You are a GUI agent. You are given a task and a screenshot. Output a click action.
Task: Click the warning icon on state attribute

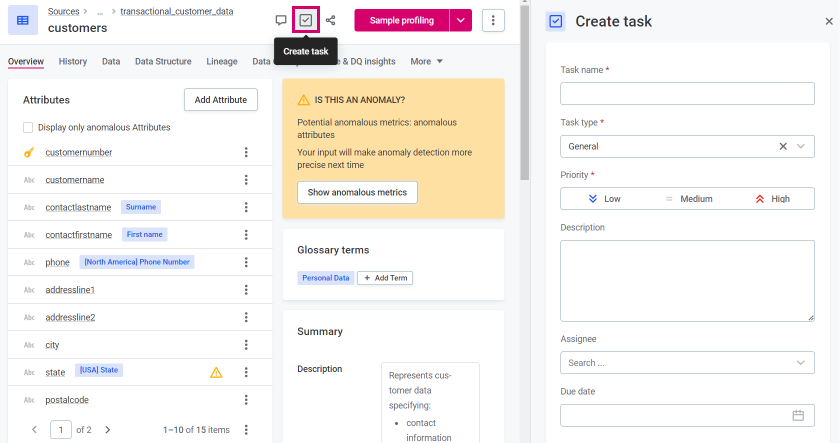click(216, 372)
